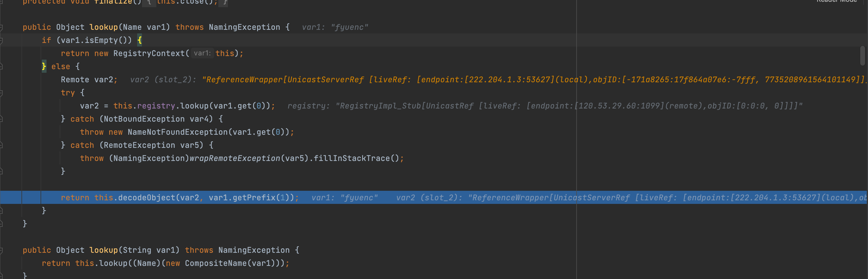The width and height of the screenshot is (868, 279).
Task: Click the highlighted yellow opening brace
Action: click(140, 40)
